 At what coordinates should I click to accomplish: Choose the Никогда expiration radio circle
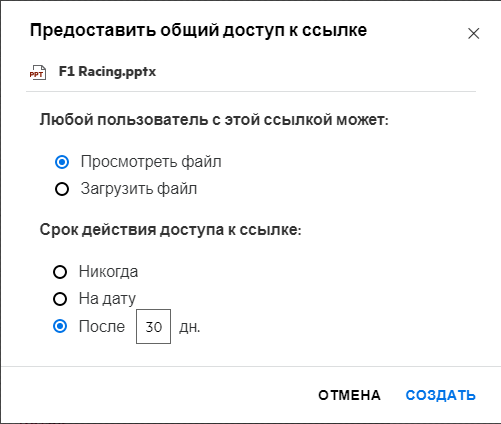60,272
